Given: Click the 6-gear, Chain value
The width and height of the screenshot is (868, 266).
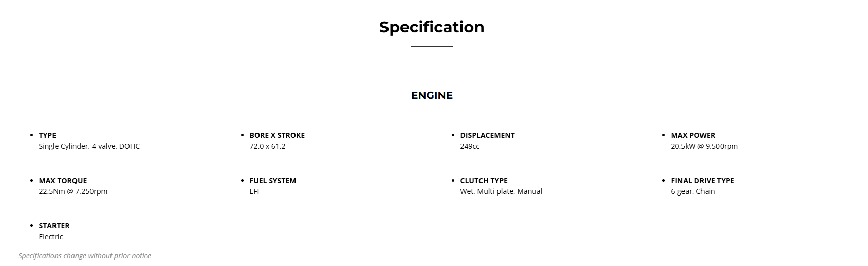Looking at the screenshot, I should pyautogui.click(x=693, y=191).
